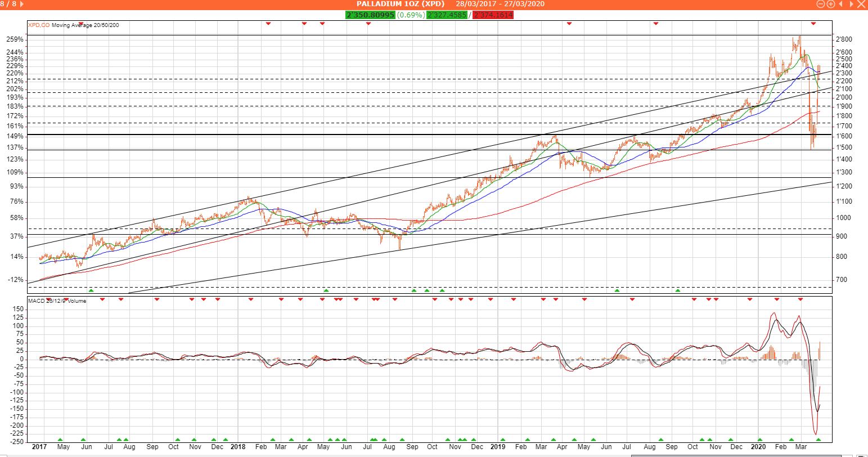
Task: Go to previous chart with left arrow
Action: pos(841,4)
